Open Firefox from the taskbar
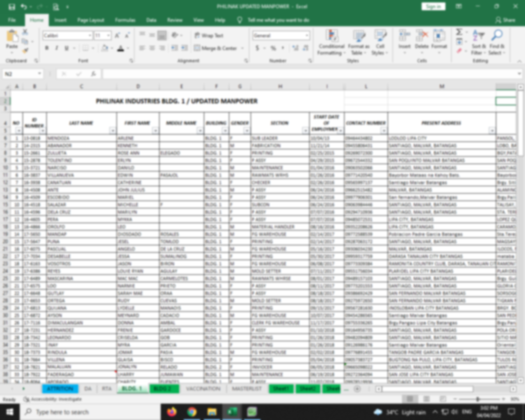Screen dimensions: 525x420 172,411
